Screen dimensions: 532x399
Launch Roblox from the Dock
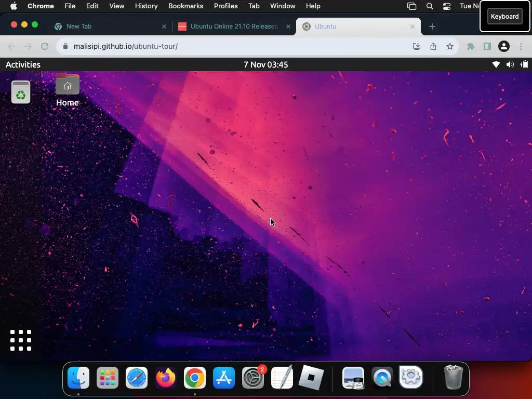tap(311, 378)
